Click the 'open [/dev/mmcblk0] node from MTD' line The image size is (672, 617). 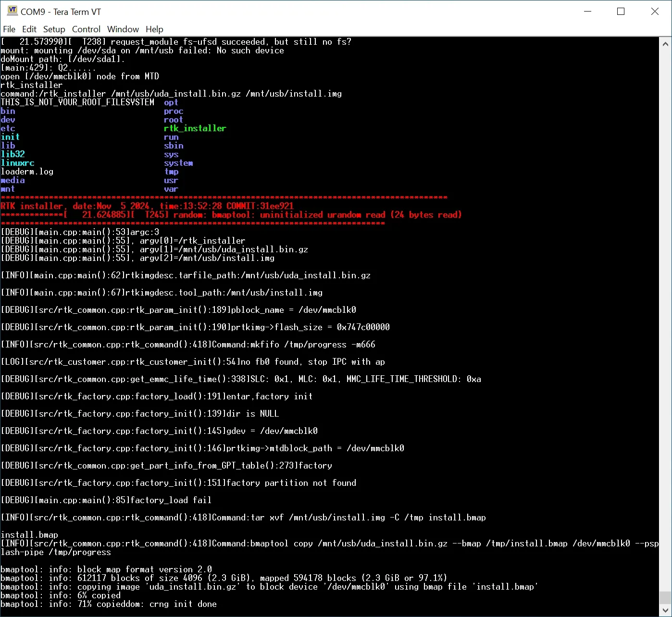click(80, 76)
